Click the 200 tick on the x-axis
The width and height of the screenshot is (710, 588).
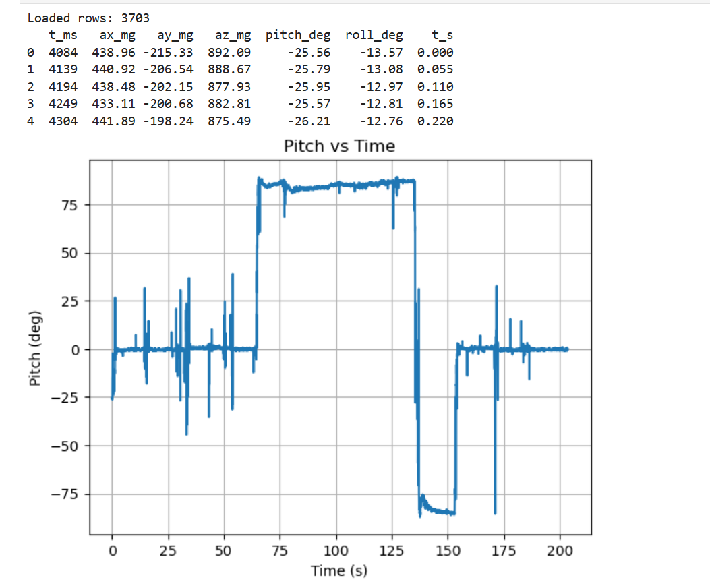[x=560, y=550]
